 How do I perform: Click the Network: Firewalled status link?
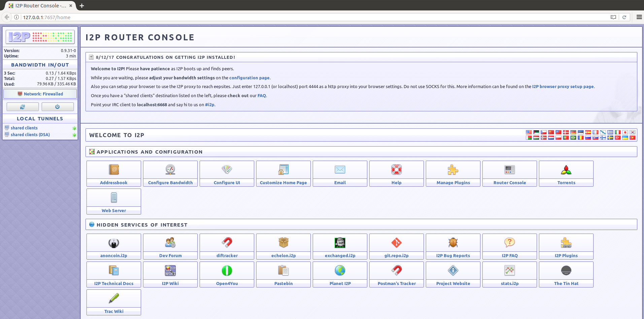click(x=43, y=94)
